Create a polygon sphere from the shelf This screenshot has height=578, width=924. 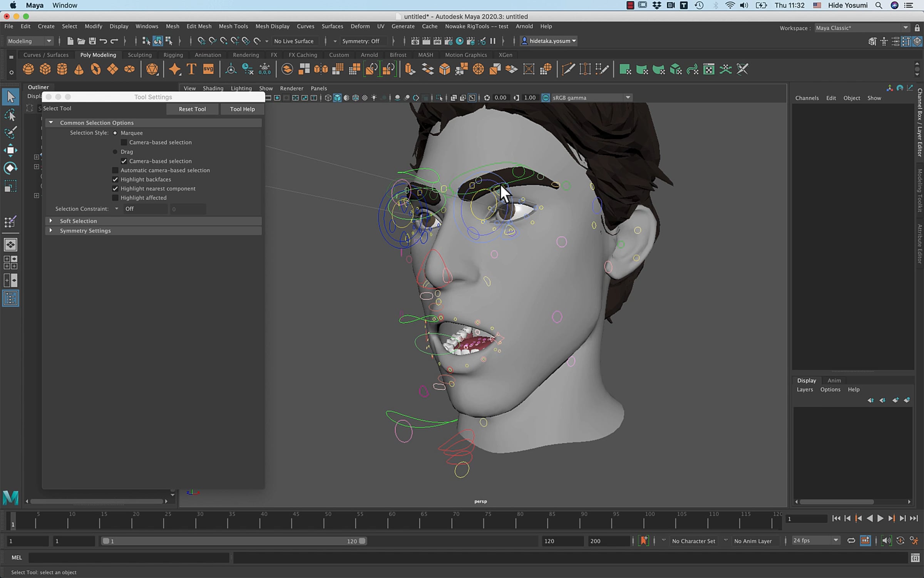click(28, 69)
